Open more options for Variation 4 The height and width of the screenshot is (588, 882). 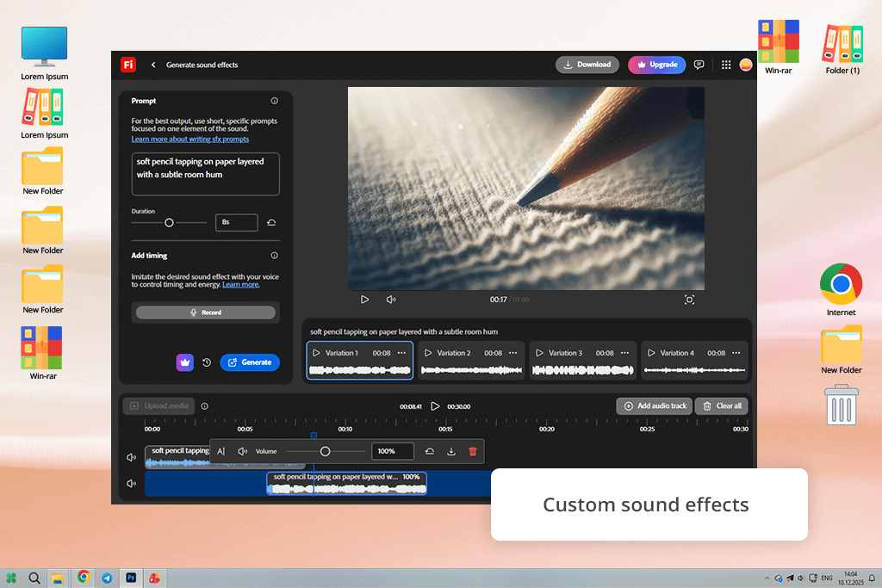pos(736,353)
